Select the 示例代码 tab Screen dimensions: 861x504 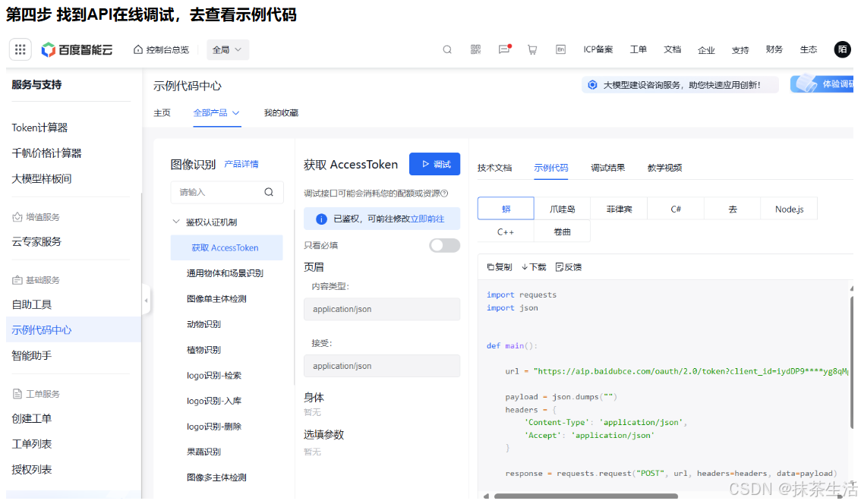pos(550,168)
